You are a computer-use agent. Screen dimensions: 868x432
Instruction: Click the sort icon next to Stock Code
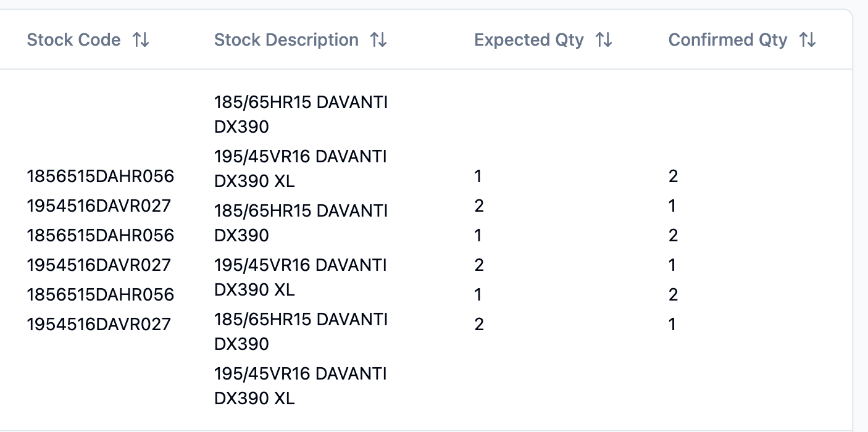click(141, 40)
